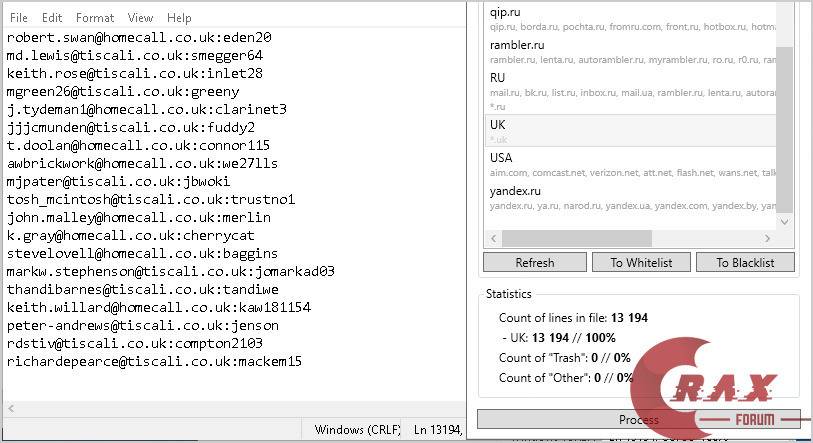Select the UK domain group entry
Screen dimensions: 813x443
tap(630, 130)
